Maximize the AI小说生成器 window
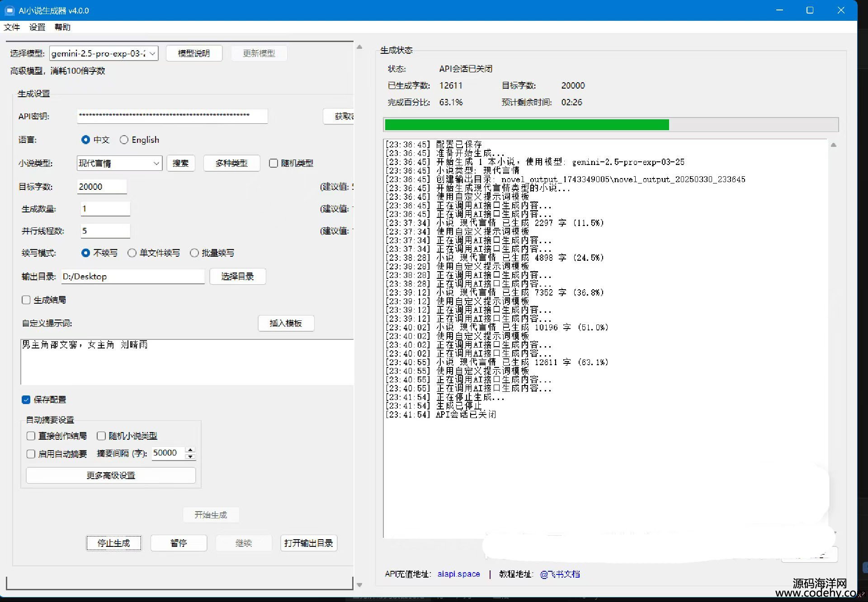Image resolution: width=868 pixels, height=602 pixels. pyautogui.click(x=810, y=10)
